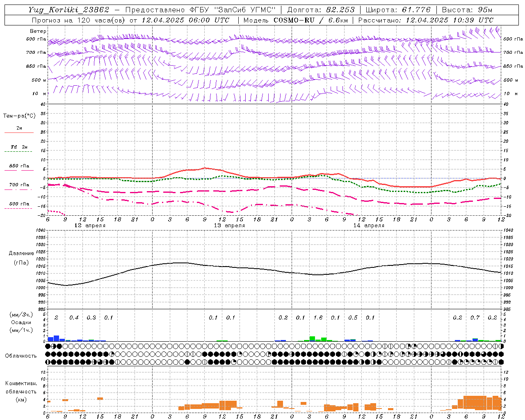The image size is (525, 420).
Task: Click the "Облачность" cloud cover label
Action: (x=21, y=356)
